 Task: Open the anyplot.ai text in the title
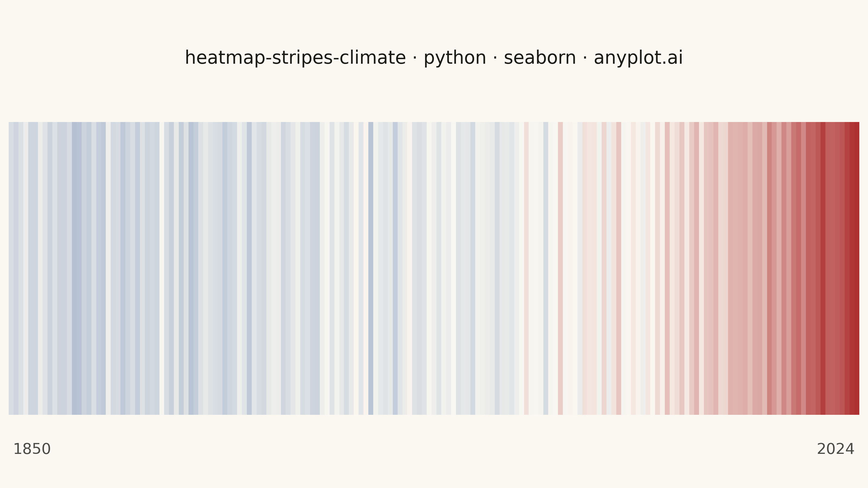pyautogui.click(x=638, y=57)
